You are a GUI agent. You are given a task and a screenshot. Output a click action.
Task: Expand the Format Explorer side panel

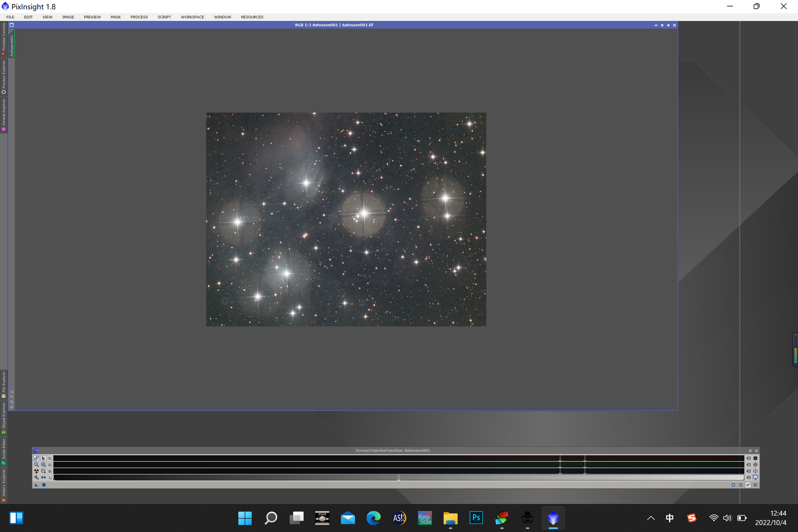[x=4, y=115]
